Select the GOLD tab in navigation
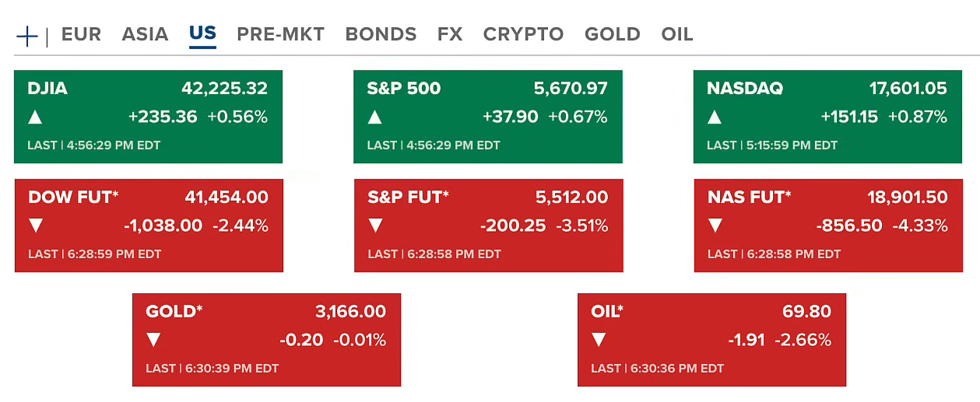This screenshot has width=980, height=402. pyautogui.click(x=612, y=35)
